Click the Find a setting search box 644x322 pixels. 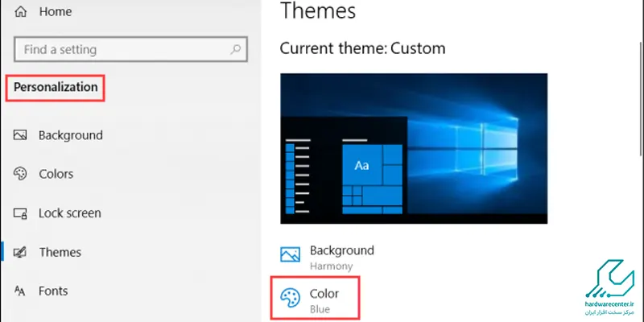point(130,50)
